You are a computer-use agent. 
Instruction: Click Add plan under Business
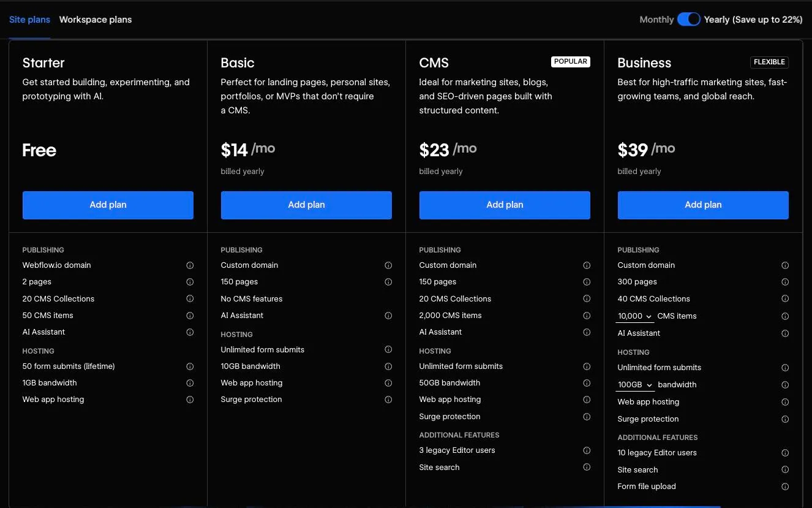pyautogui.click(x=703, y=205)
